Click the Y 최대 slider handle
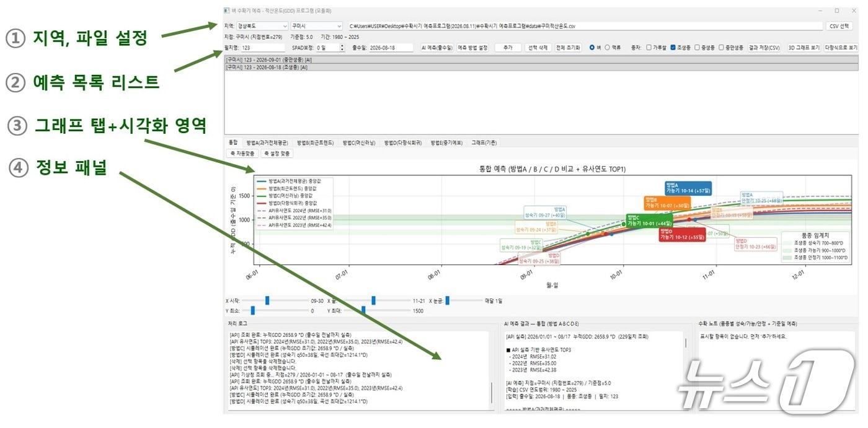The width and height of the screenshot is (868, 428). (x=363, y=310)
